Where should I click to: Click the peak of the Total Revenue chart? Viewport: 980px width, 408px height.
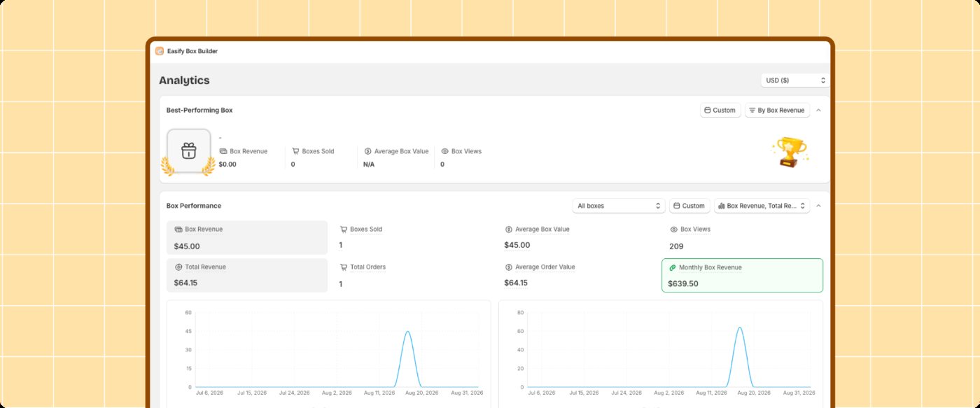coord(739,328)
